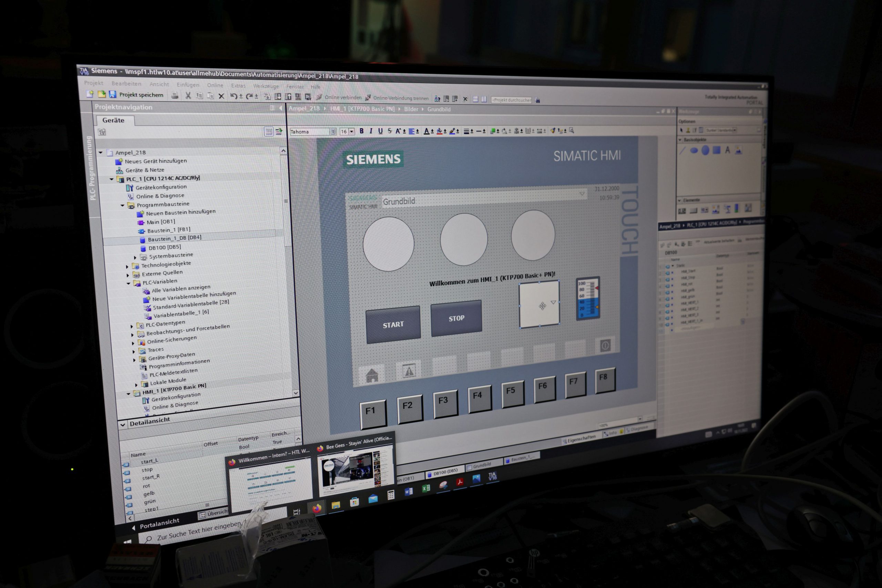
Task: Expand the Technologieobjekte folder
Action: tap(127, 267)
